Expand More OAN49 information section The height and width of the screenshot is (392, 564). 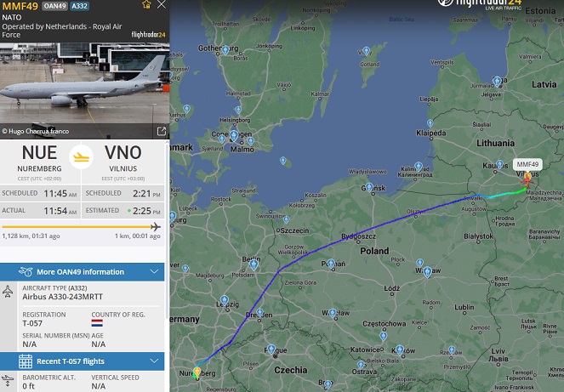(82, 272)
